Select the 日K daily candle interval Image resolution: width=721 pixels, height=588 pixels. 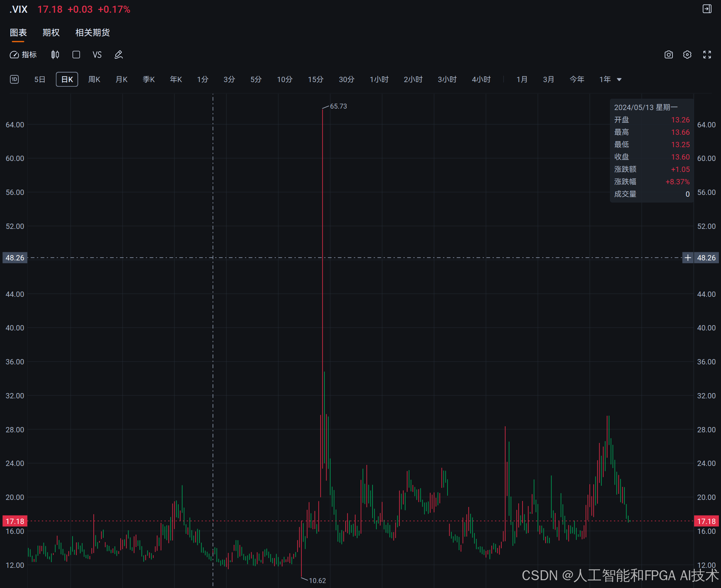(x=67, y=79)
